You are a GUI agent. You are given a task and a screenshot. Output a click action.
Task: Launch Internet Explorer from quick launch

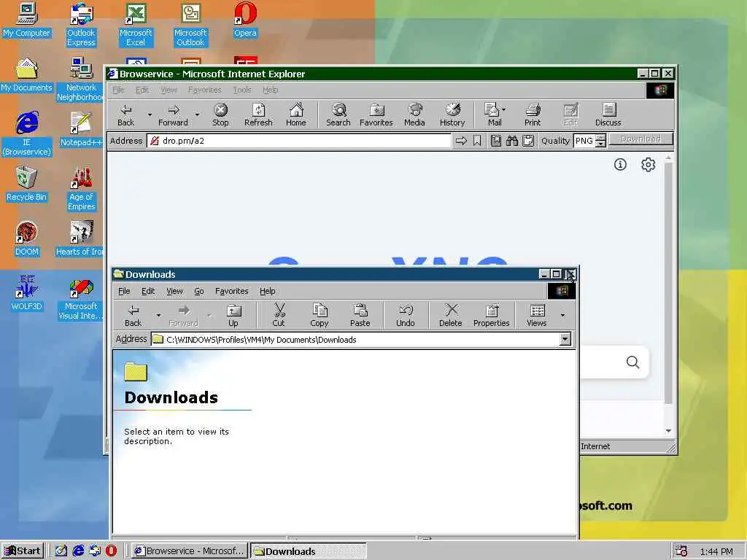click(78, 551)
